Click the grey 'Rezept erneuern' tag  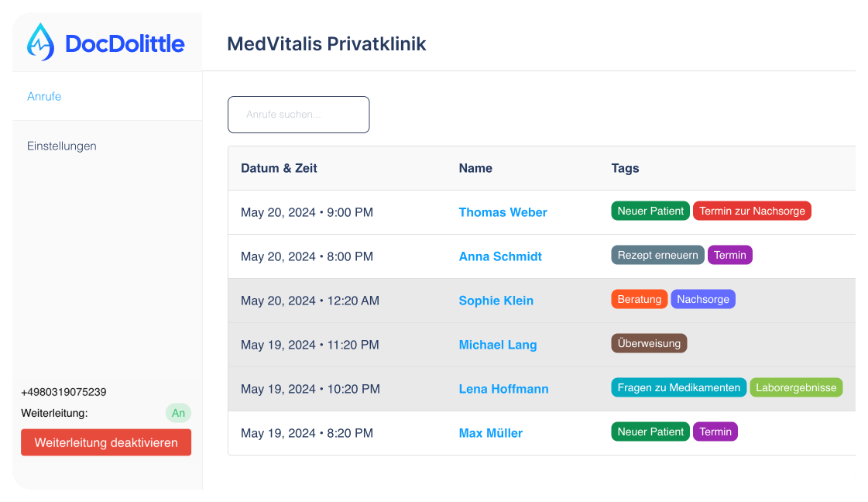(x=657, y=255)
